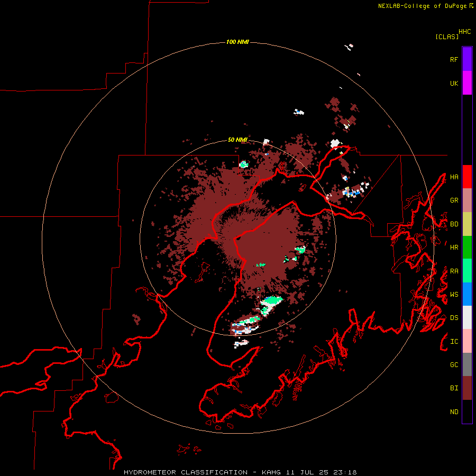The height and width of the screenshot is (476, 476).
Task: Click the 'GC' legend label
Action: tap(454, 364)
